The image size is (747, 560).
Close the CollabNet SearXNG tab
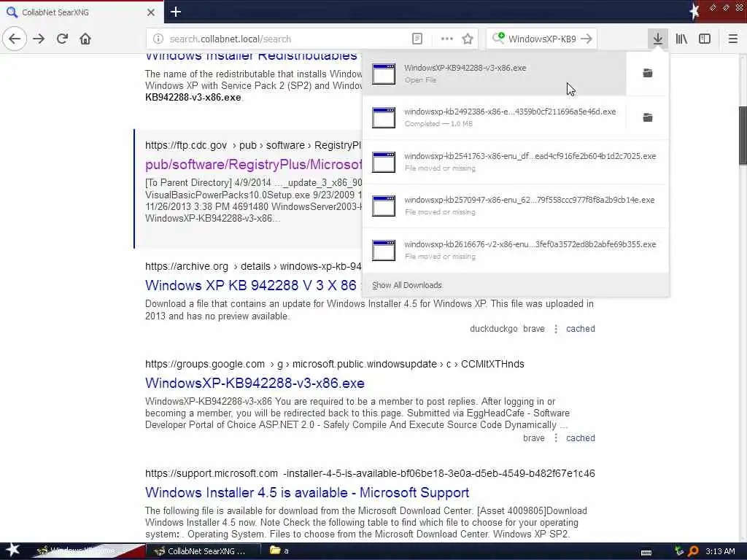click(x=150, y=12)
